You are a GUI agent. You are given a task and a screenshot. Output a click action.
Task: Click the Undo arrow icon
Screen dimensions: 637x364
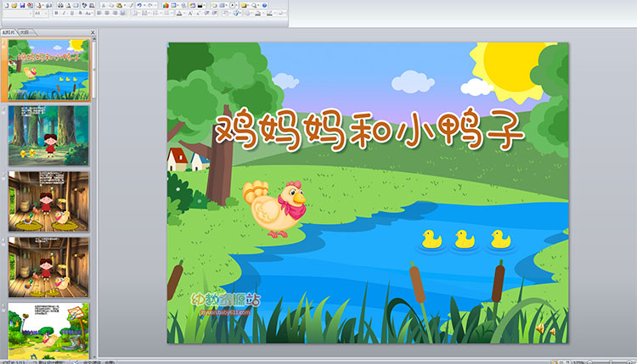point(139,4)
